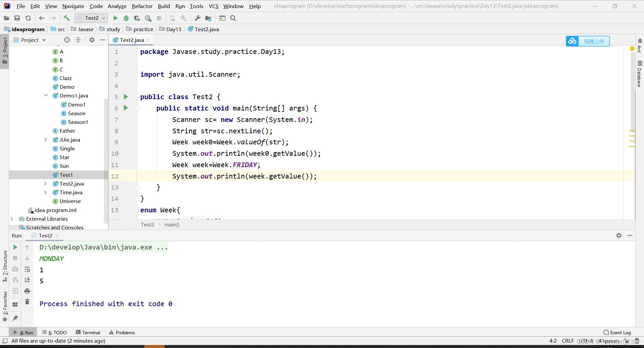Click the CRLF line separator status
Viewport: 644px width, 348px height.
(568, 341)
